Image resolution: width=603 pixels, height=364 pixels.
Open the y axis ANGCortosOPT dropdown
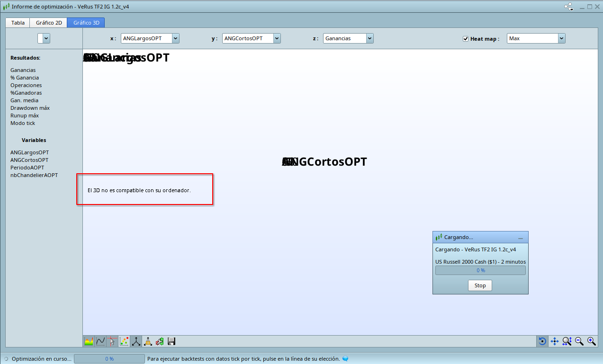click(x=277, y=38)
